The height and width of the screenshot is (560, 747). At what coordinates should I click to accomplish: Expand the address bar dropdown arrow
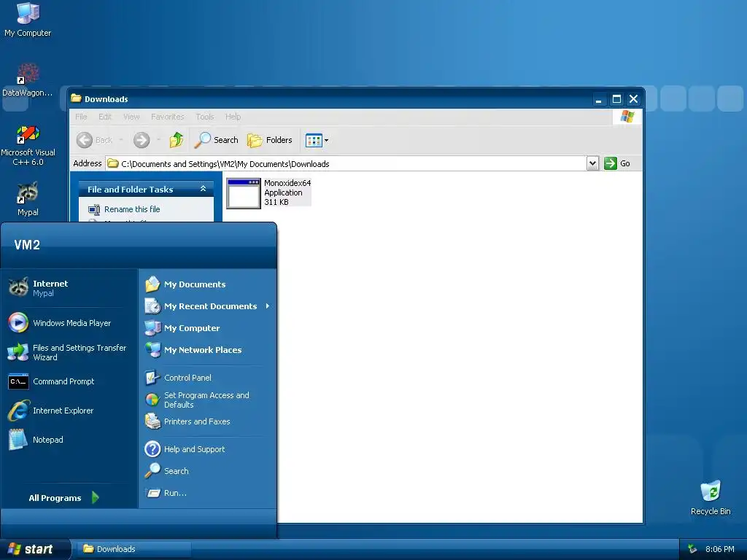[x=592, y=163]
